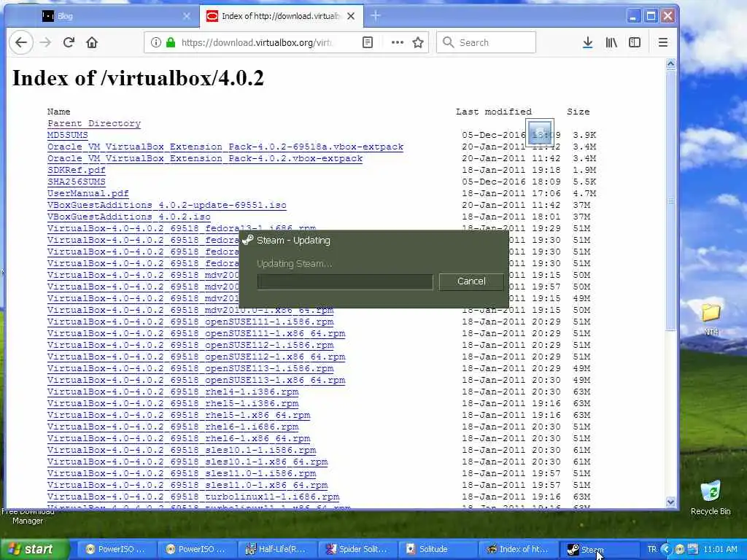Open SHA256SUMS link
This screenshot has height=560, width=747.
point(76,182)
